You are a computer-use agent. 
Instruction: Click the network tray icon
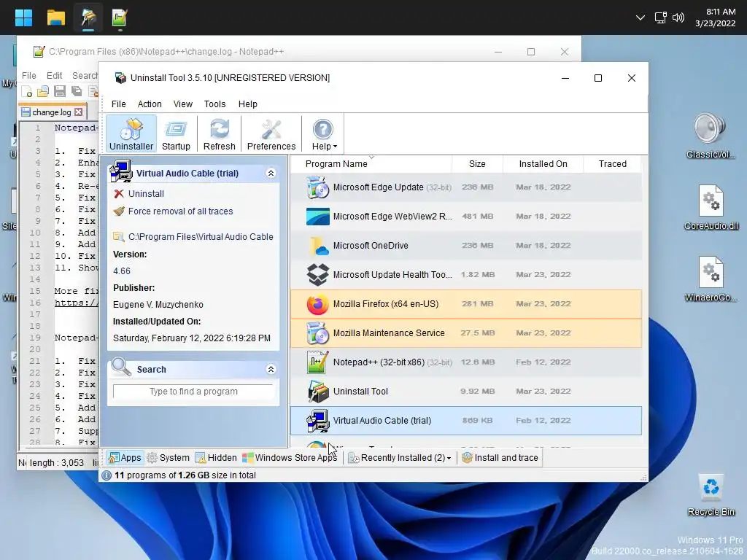coord(660,17)
